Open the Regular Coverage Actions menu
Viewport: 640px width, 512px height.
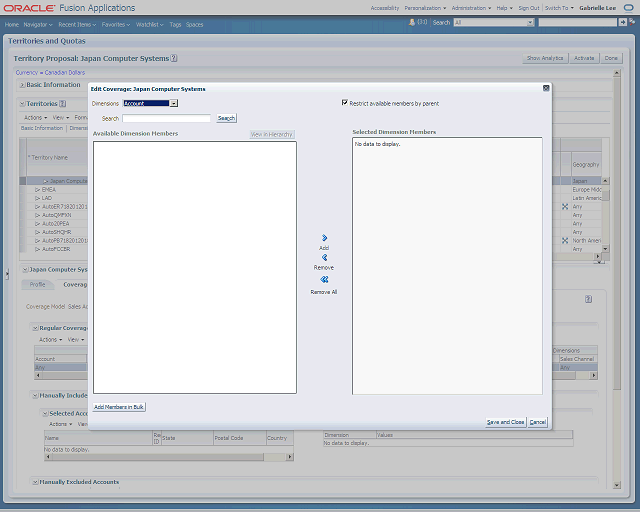coord(51,340)
